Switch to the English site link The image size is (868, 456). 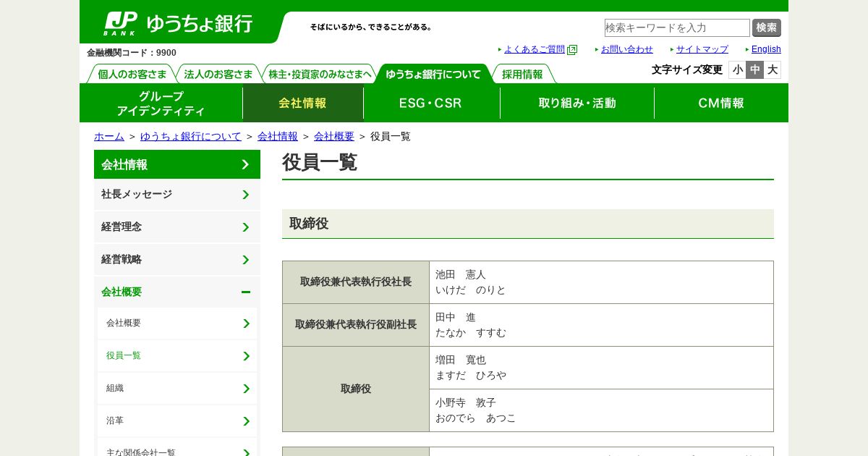(x=766, y=49)
